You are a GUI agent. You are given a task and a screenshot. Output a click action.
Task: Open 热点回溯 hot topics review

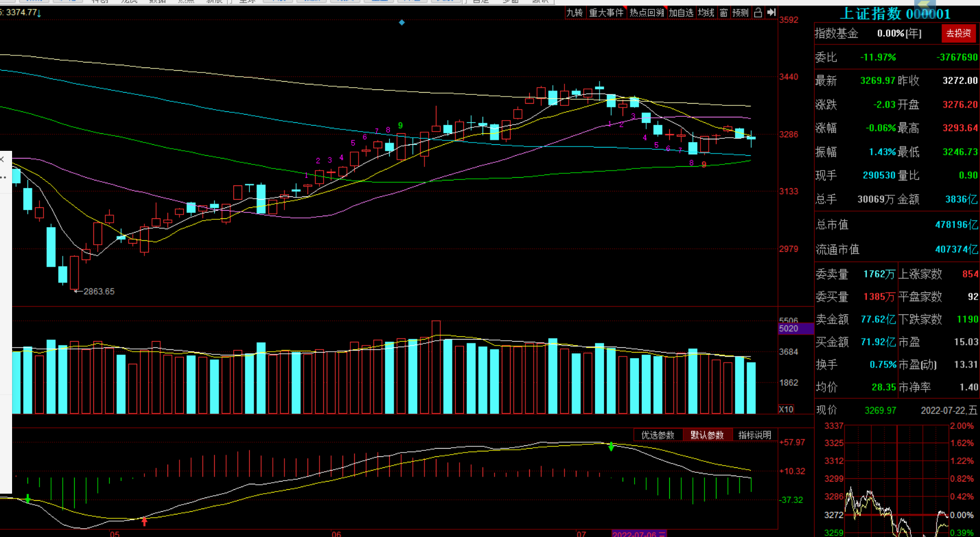646,13
